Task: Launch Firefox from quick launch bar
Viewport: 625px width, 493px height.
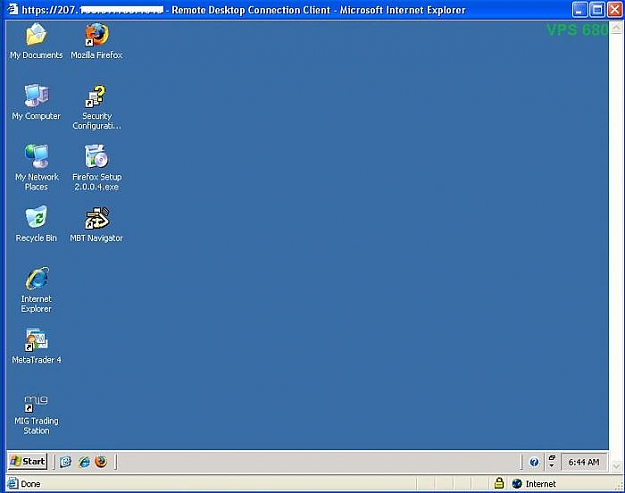Action: point(101,462)
